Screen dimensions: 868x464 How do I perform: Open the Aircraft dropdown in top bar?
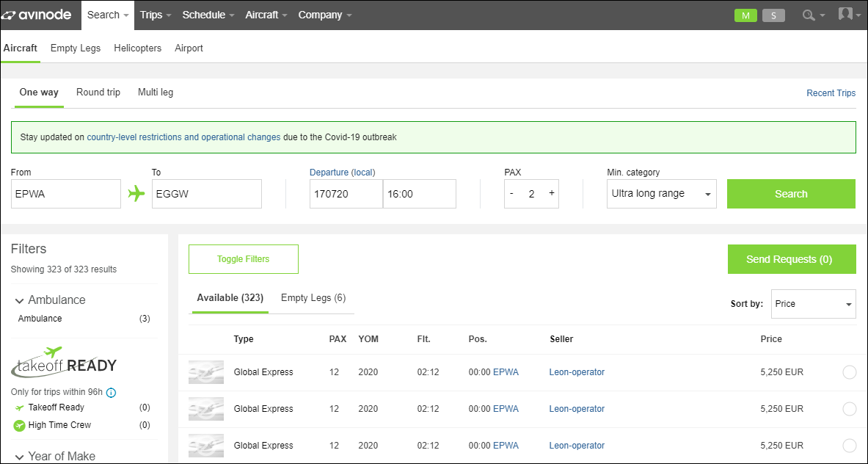(x=266, y=15)
